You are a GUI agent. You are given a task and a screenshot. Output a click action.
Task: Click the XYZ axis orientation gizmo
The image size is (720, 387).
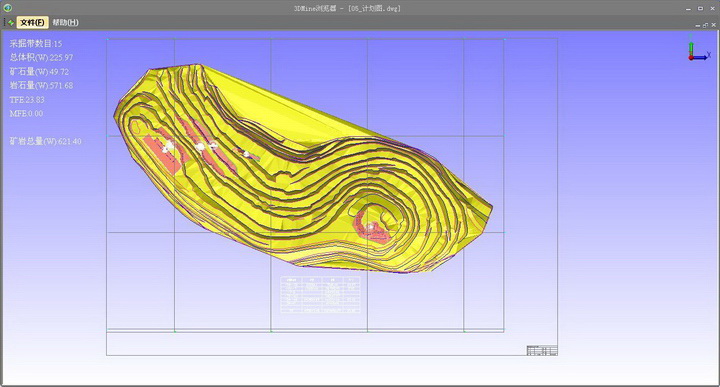point(699,48)
